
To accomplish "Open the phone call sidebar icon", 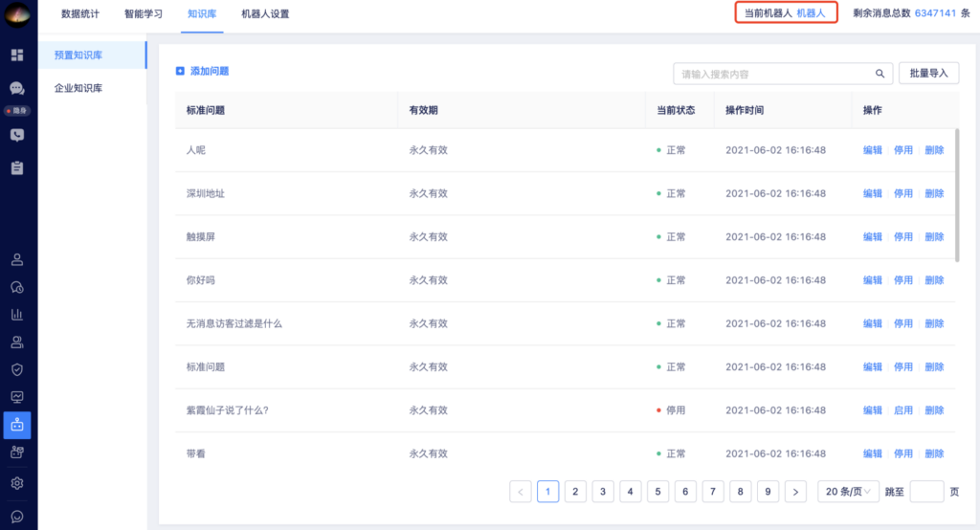I will (17, 135).
